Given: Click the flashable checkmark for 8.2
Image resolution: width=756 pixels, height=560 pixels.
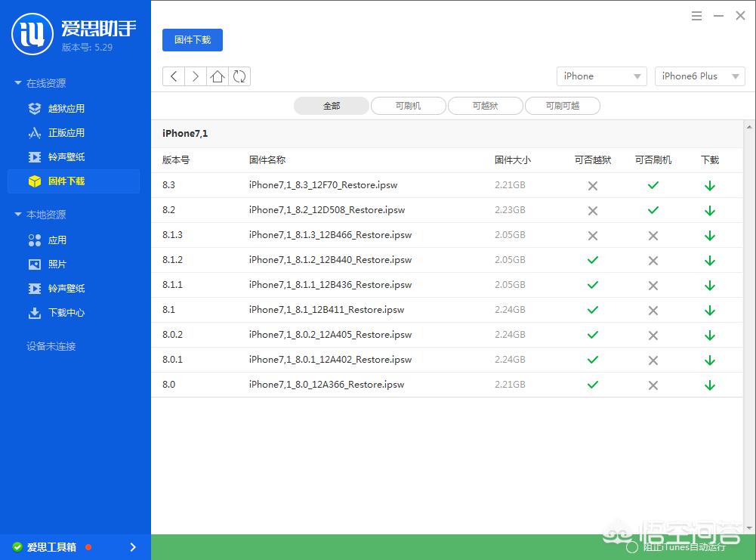Looking at the screenshot, I should 653,210.
